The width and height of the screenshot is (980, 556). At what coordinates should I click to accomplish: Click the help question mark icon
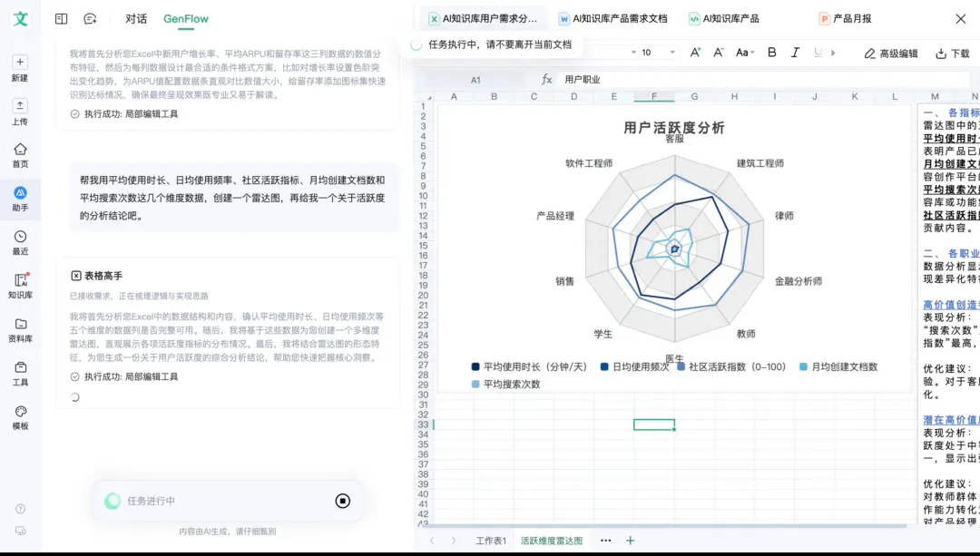tap(20, 509)
